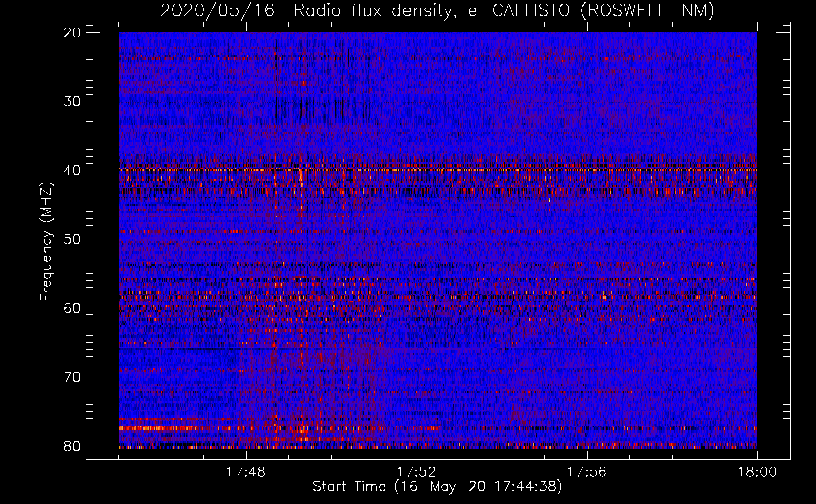The width and height of the screenshot is (816, 504).
Task: Click the 'Start Time' word in x-axis label
Action: [x=349, y=487]
